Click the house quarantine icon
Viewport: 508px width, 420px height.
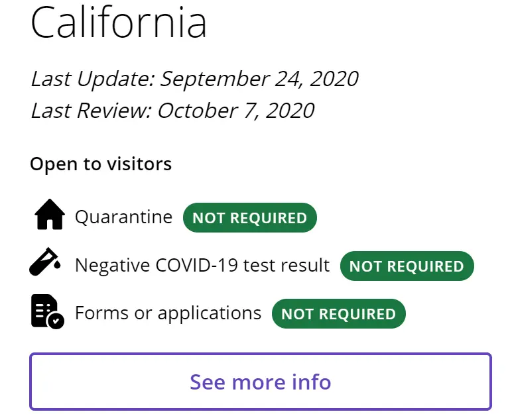click(50, 214)
